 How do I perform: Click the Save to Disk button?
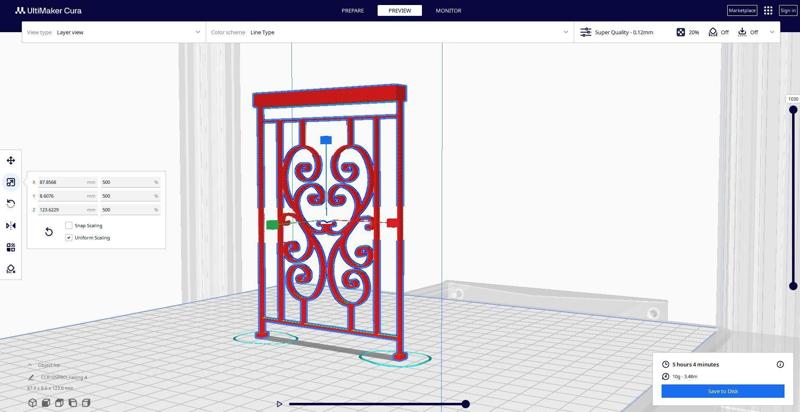click(722, 391)
